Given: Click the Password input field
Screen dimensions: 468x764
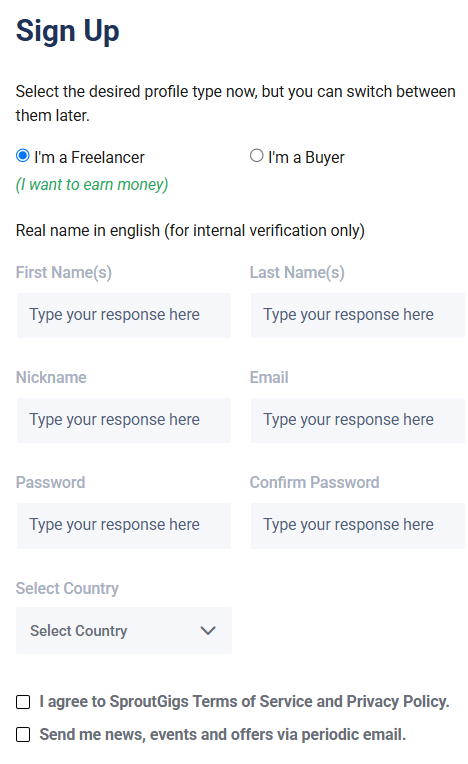Looking at the screenshot, I should click(x=124, y=526).
